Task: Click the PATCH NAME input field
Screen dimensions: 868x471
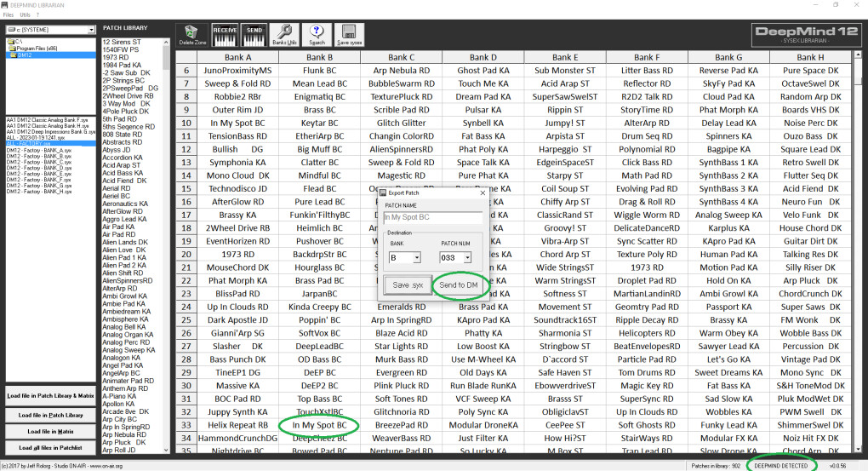Action: [x=433, y=218]
